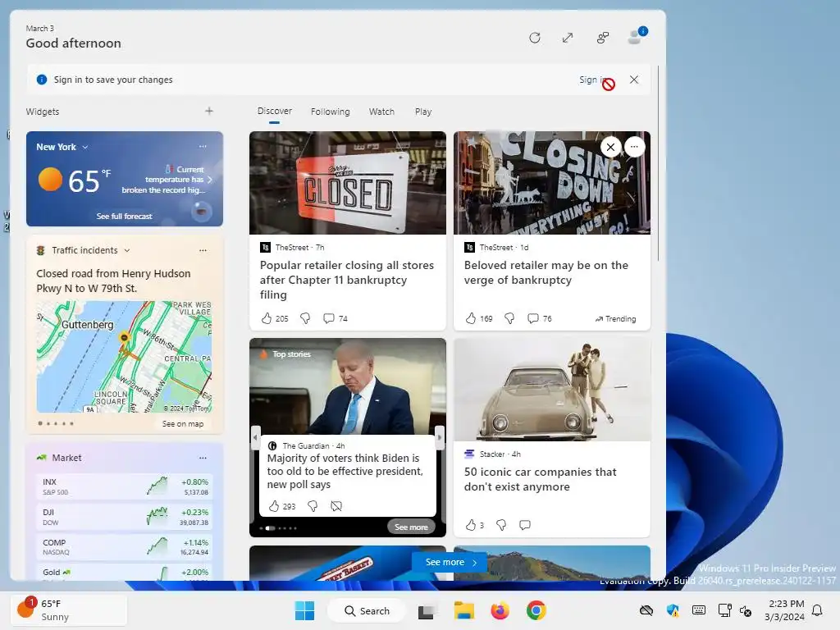Switch to the Discover tab
Image resolution: width=840 pixels, height=630 pixels.
(274, 111)
